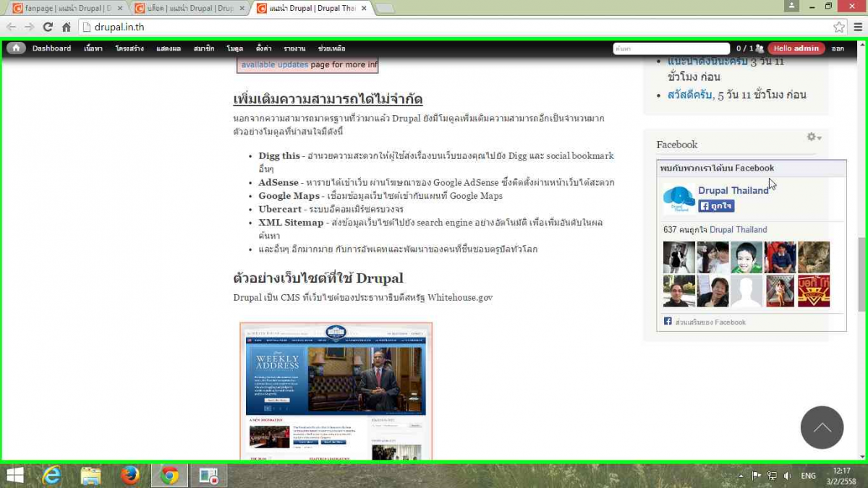This screenshot has width=868, height=488.
Task: Click the ออก logout link
Action: click(838, 48)
